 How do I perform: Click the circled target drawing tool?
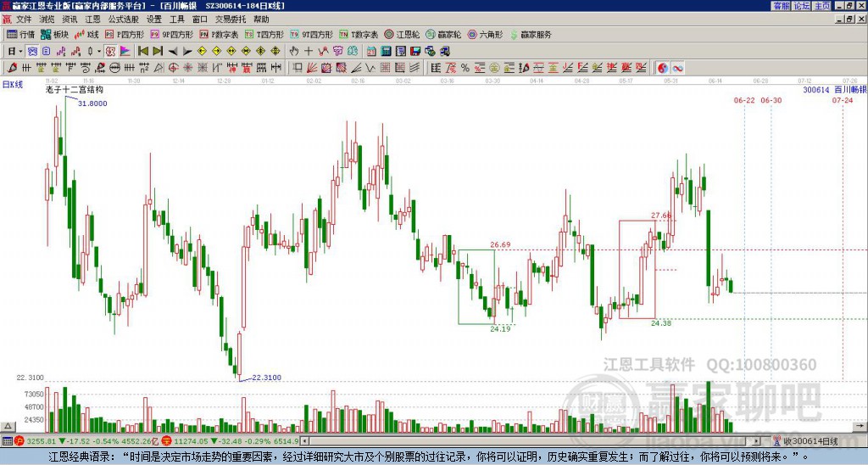pyautogui.click(x=173, y=68)
